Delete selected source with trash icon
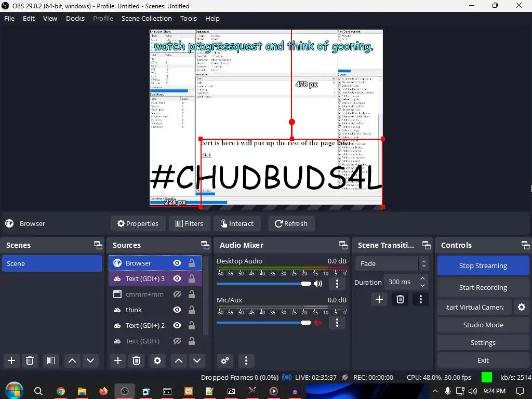 pyautogui.click(x=137, y=361)
